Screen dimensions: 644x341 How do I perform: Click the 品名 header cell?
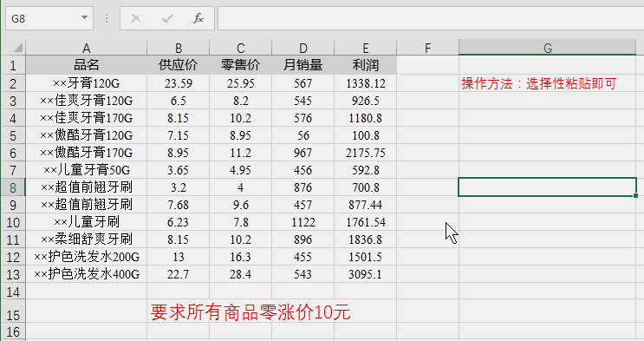pyautogui.click(x=87, y=65)
